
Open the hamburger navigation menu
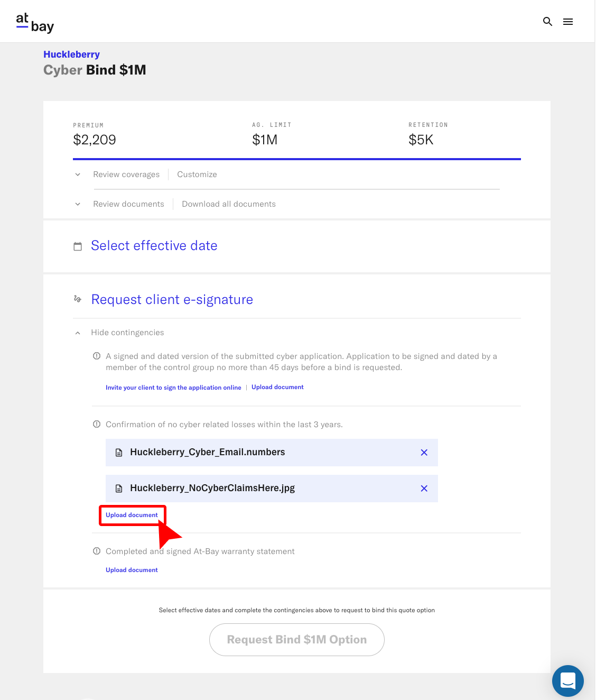tap(568, 22)
